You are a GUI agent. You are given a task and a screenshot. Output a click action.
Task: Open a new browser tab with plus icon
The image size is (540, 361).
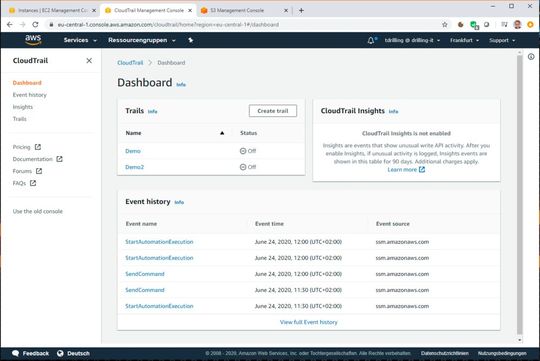coord(301,10)
